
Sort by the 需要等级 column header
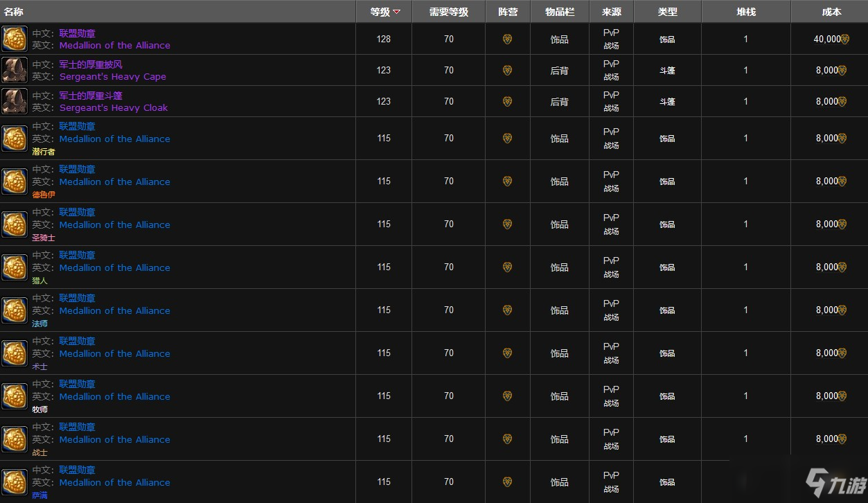pyautogui.click(x=449, y=12)
